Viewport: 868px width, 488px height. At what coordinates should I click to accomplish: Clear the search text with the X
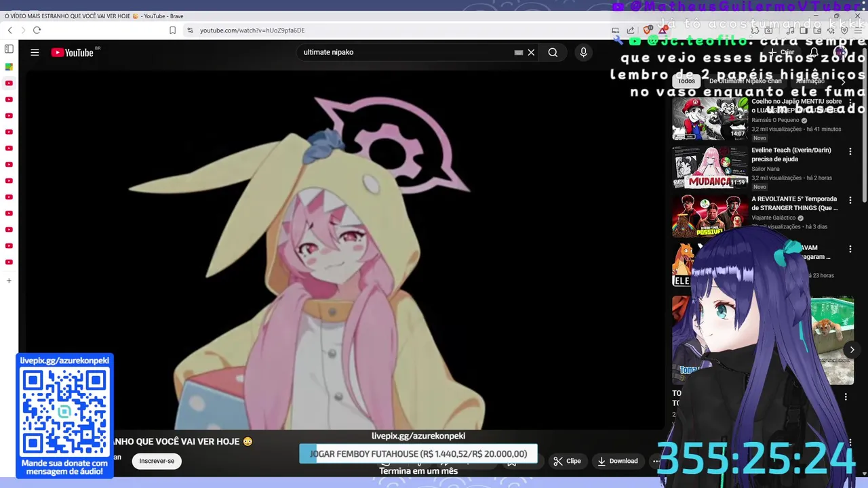[531, 52]
